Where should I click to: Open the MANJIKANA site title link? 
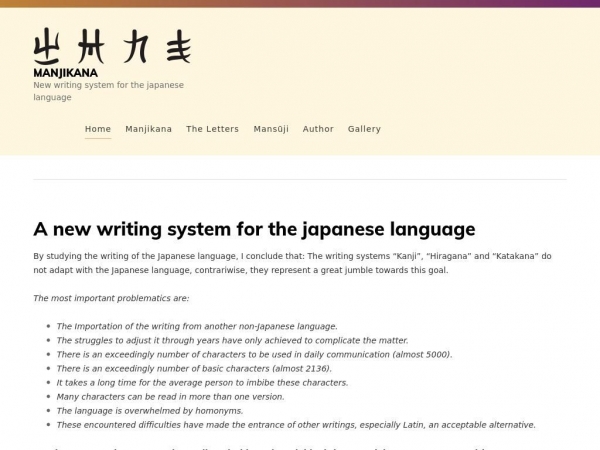click(65, 73)
